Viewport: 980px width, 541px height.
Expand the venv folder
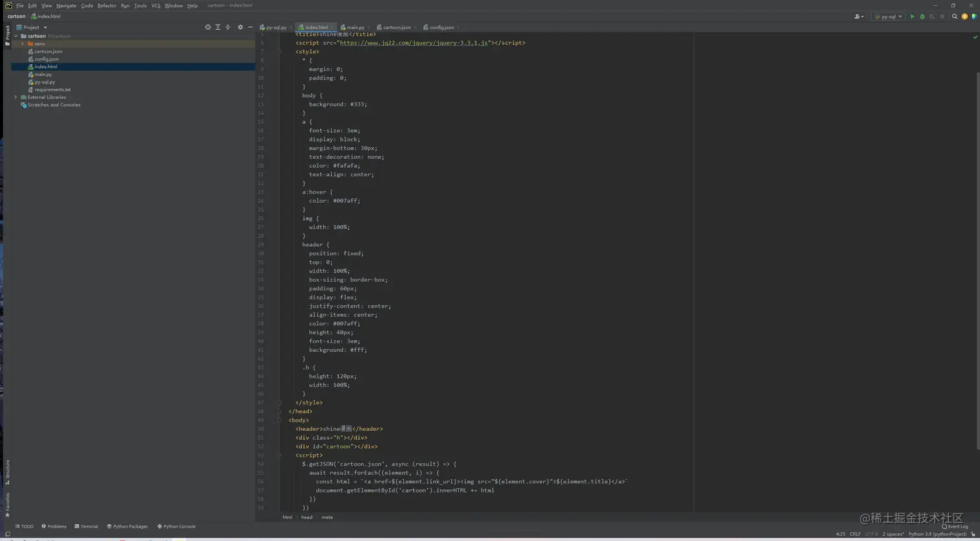click(x=23, y=44)
